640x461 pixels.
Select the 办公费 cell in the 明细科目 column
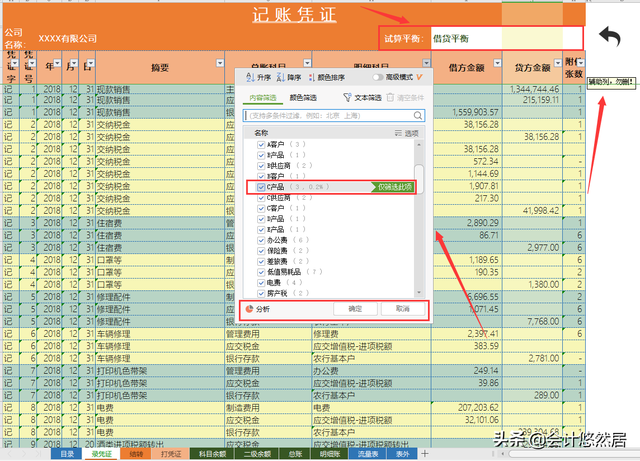[371, 371]
